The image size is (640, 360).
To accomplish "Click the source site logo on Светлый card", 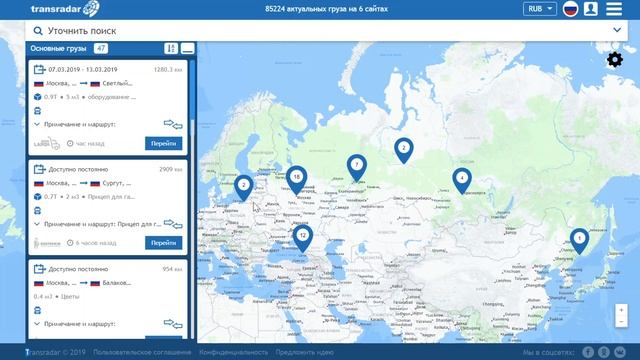I will pos(47,144).
